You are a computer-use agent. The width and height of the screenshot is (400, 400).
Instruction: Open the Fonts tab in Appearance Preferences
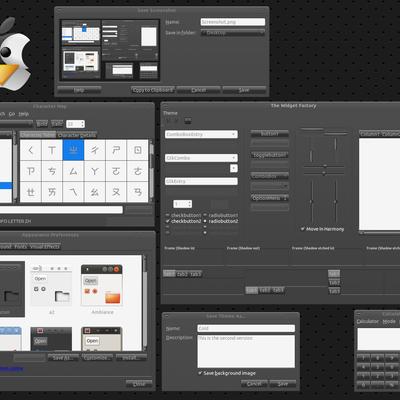pyautogui.click(x=20, y=246)
